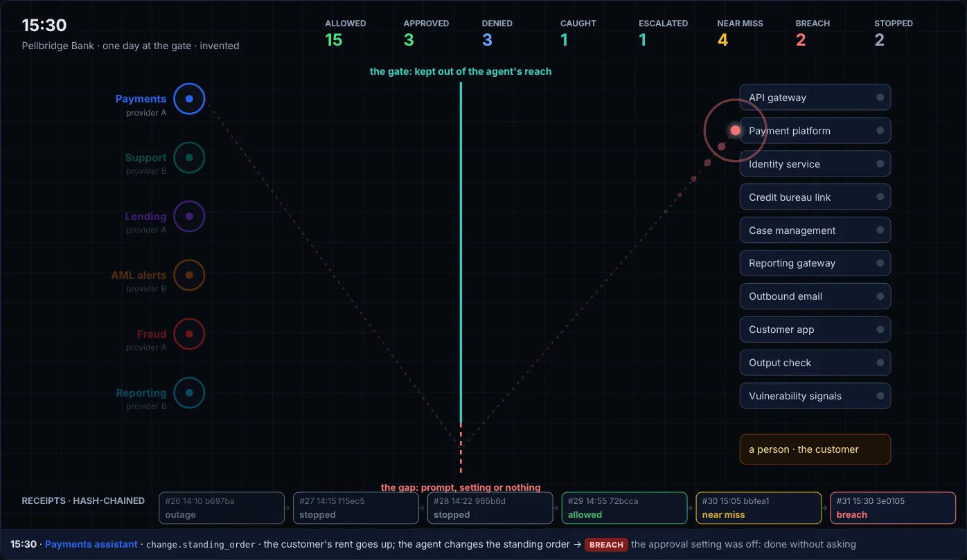The width and height of the screenshot is (967, 560).
Task: Open the Credit bureau link system box
Action: 815,197
